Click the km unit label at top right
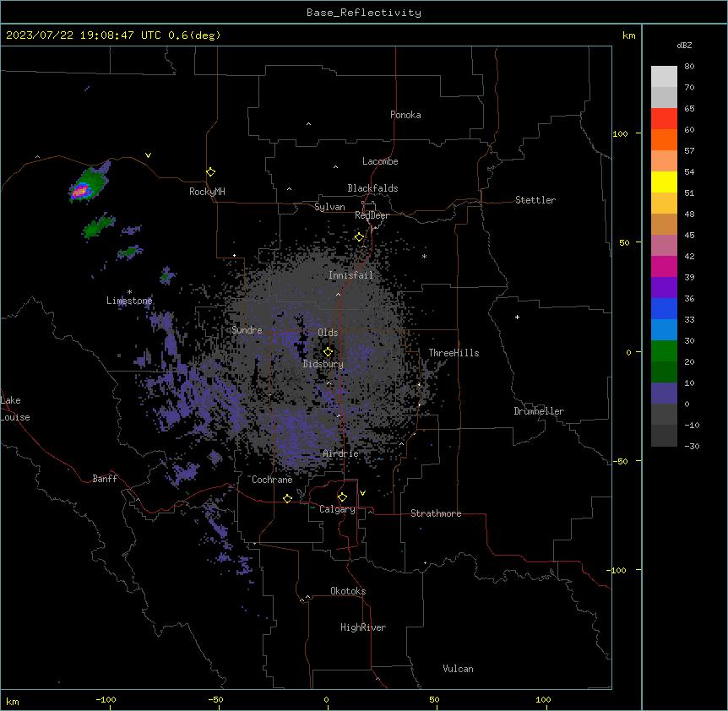The image size is (728, 711). (x=629, y=35)
